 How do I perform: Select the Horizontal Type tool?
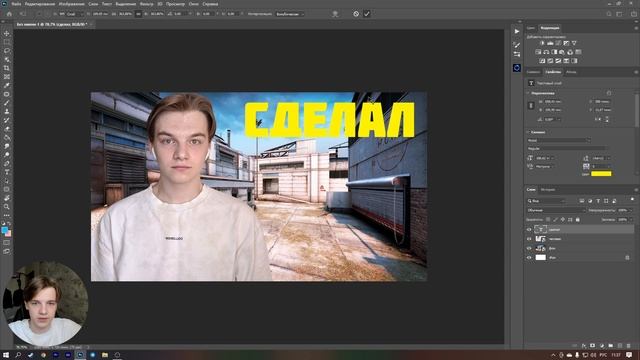click(x=7, y=172)
